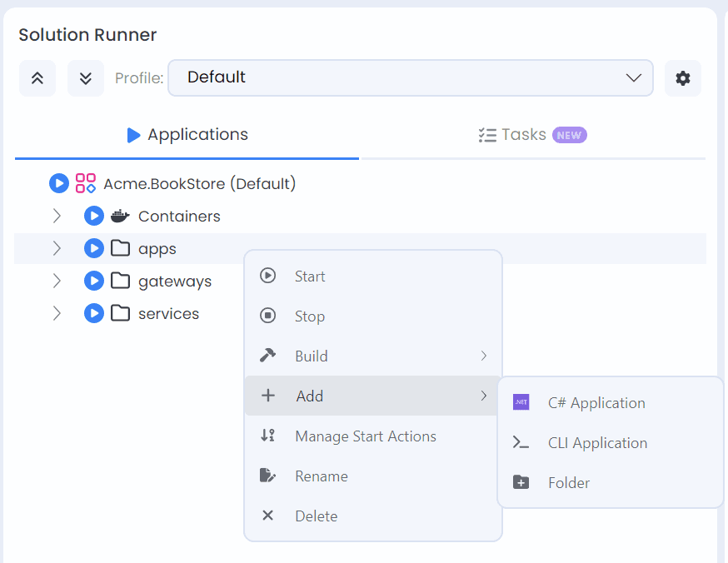The width and height of the screenshot is (728, 563).
Task: Click the start toggle next to services folder
Action: [x=93, y=313]
